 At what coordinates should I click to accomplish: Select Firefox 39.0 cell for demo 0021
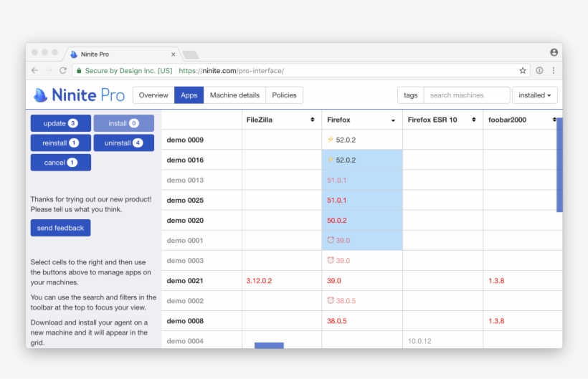(362, 281)
